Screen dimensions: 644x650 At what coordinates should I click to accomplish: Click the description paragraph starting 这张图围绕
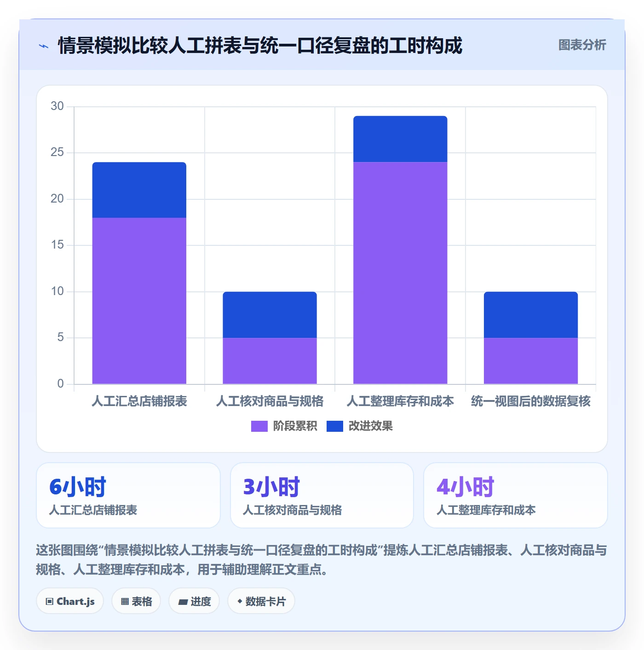pos(322,560)
